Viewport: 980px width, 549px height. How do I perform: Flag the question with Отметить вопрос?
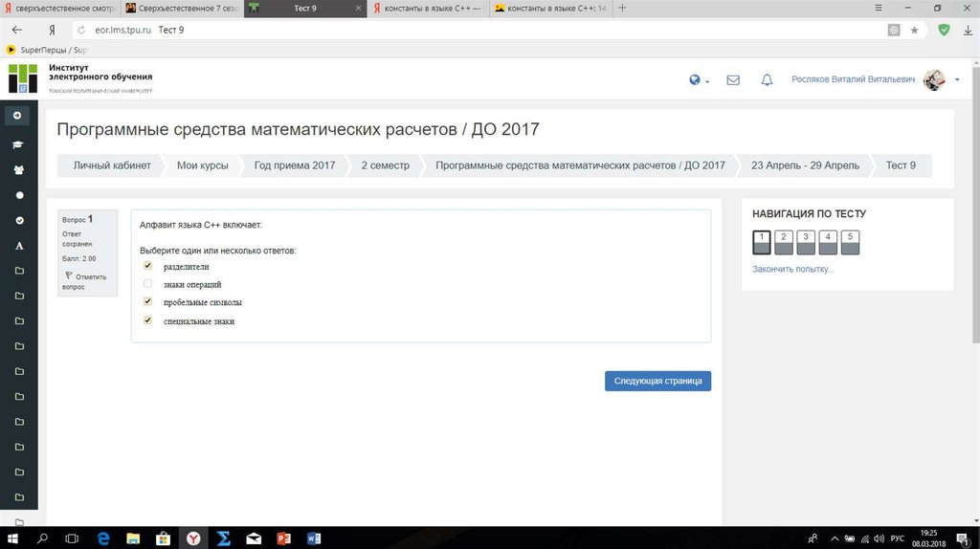tap(85, 281)
